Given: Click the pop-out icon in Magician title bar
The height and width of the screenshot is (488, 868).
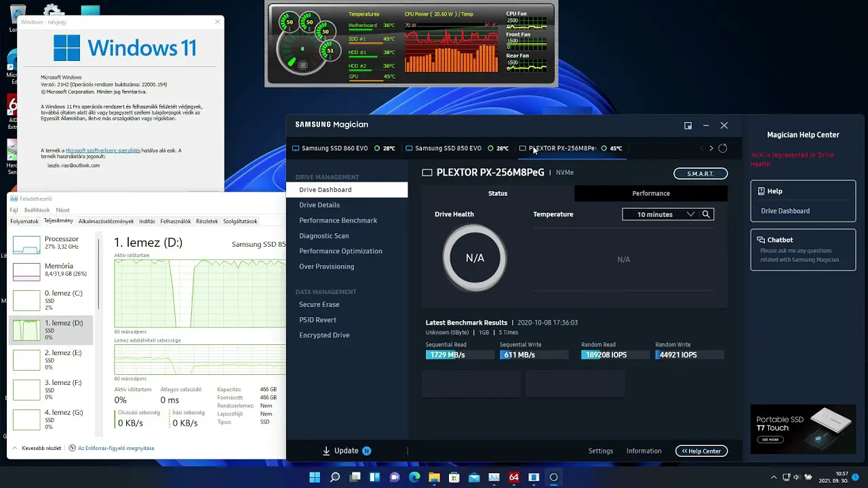Looking at the screenshot, I should 688,125.
